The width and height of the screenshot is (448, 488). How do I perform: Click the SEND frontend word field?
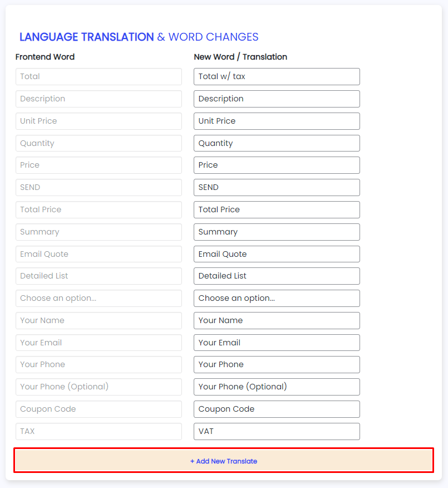click(x=99, y=187)
